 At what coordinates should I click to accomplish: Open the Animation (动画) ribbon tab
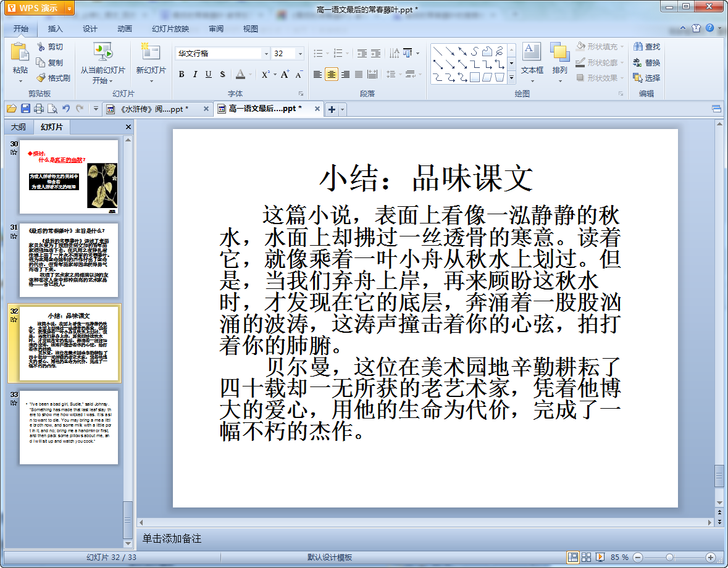click(125, 29)
